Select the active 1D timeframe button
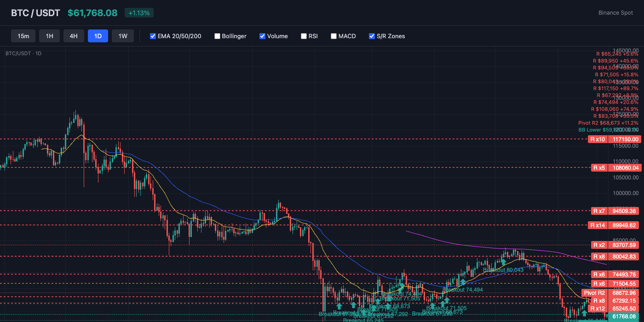This screenshot has height=322, width=644. point(98,36)
